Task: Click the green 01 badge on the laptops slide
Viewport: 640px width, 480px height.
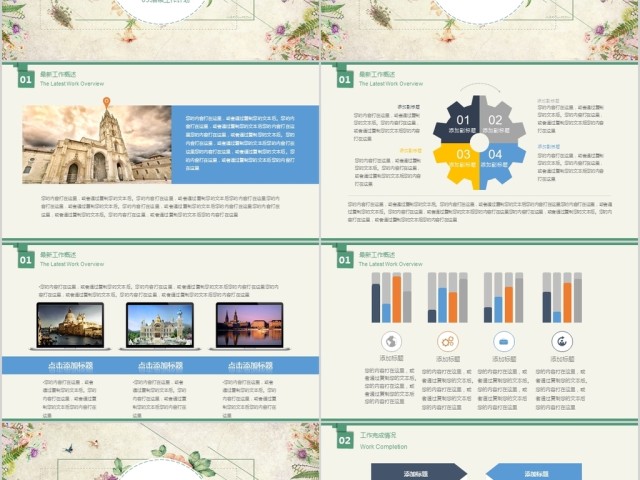Action: tap(26, 260)
